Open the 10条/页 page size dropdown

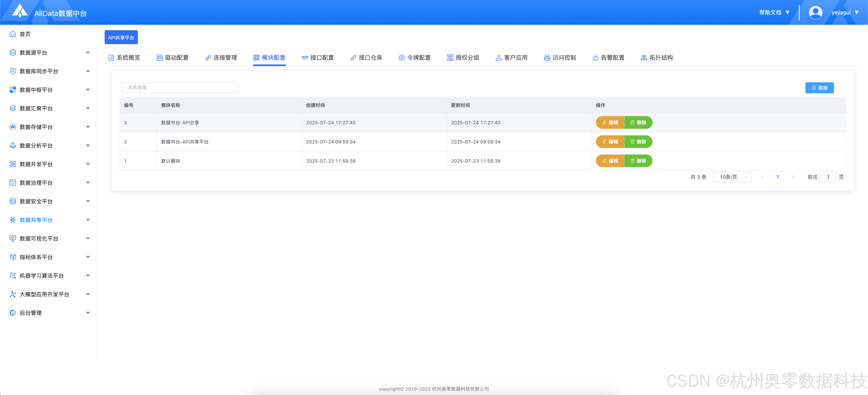coord(732,177)
